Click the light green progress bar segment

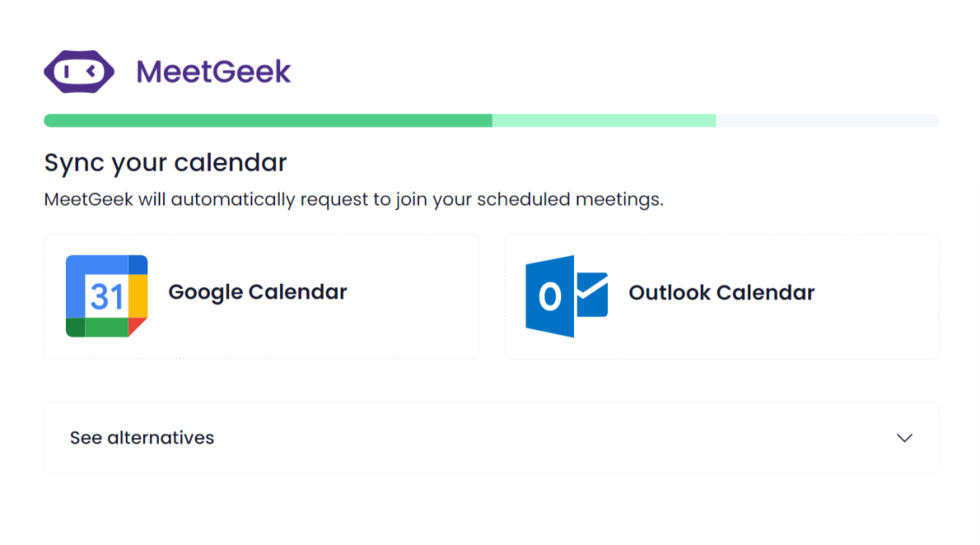604,121
